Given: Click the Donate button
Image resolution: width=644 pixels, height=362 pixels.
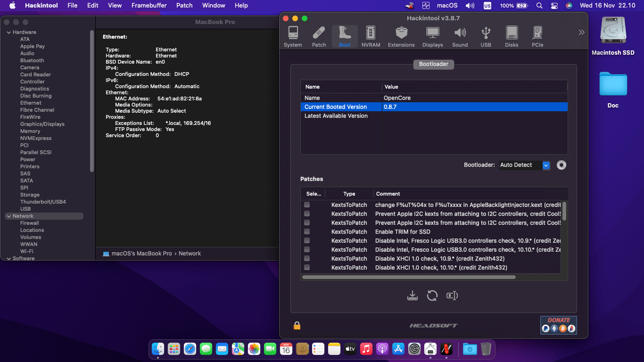Looking at the screenshot, I should click(x=559, y=325).
